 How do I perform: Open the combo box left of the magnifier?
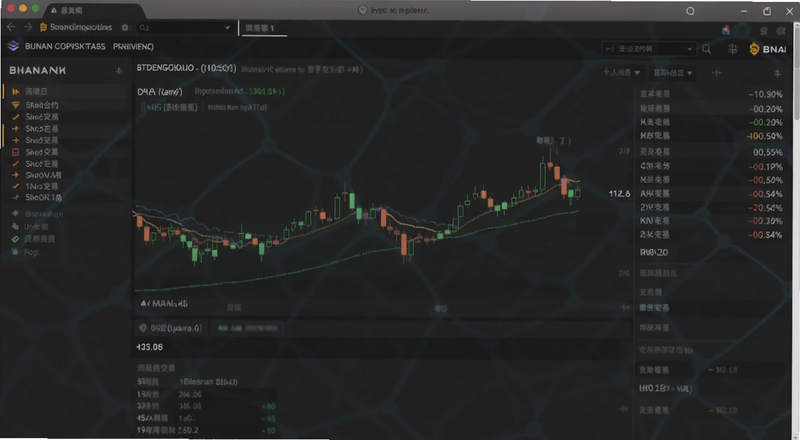click(648, 49)
